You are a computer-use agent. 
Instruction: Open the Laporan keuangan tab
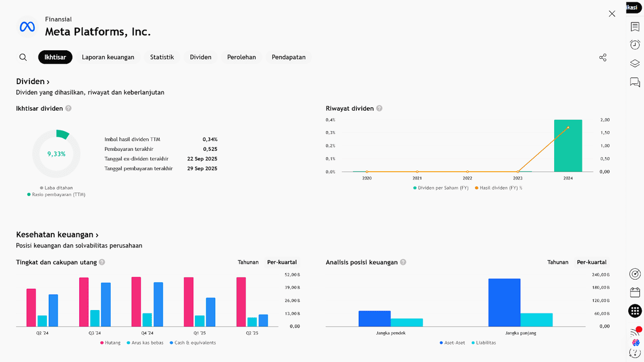[x=108, y=57]
